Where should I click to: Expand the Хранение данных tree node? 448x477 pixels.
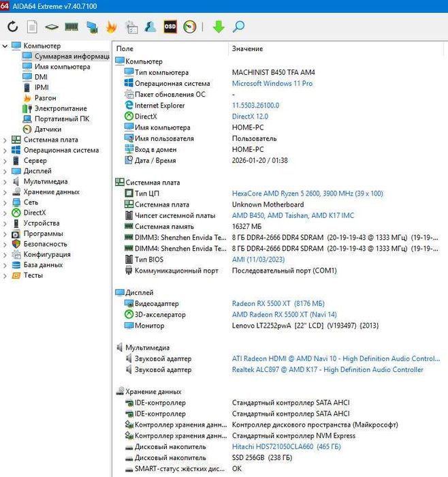[5, 192]
